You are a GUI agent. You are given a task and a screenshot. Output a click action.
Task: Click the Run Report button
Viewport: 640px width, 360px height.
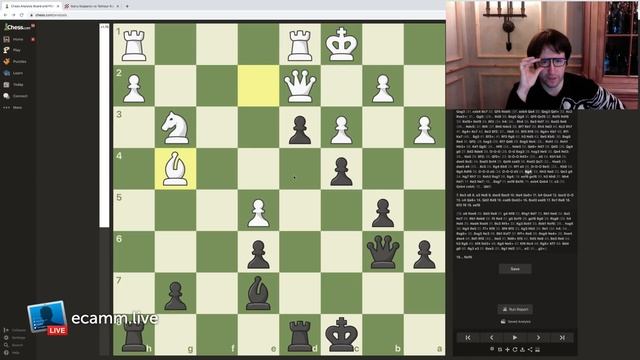[515, 309]
